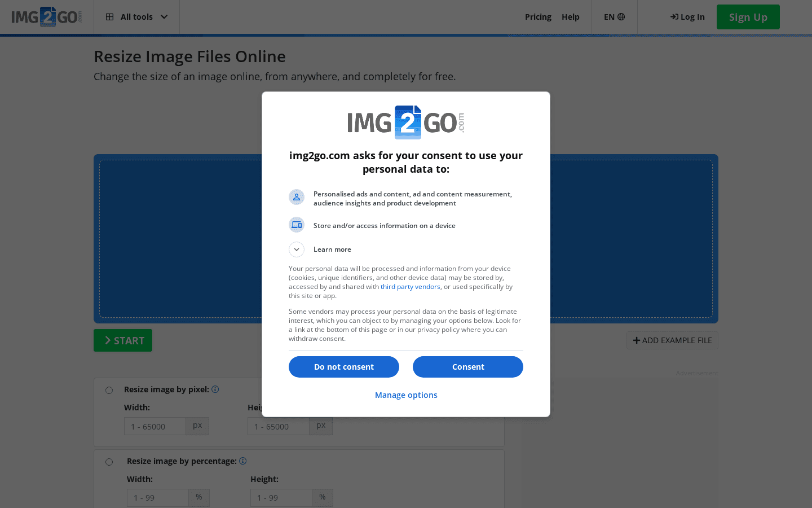Open the third party vendors link
The height and width of the screenshot is (508, 812).
tap(410, 287)
